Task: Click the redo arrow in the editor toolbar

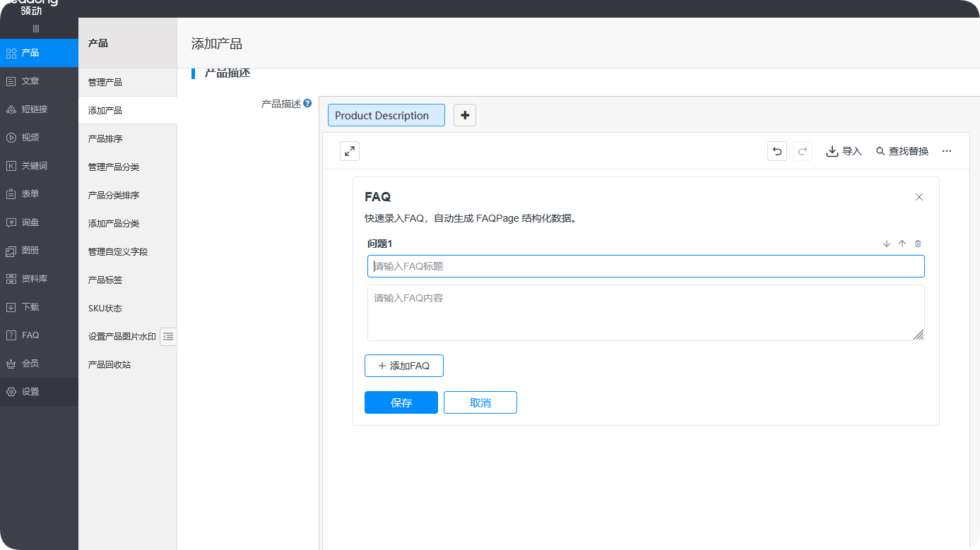Action: point(803,151)
